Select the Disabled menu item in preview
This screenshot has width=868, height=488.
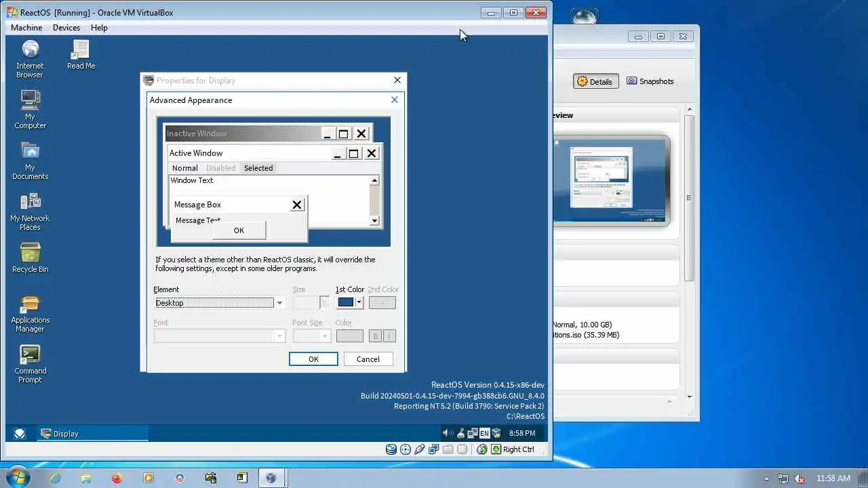220,168
